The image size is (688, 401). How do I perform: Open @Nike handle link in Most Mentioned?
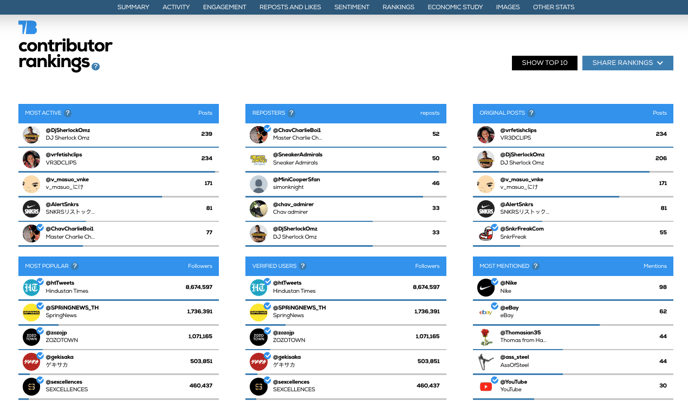pos(508,283)
